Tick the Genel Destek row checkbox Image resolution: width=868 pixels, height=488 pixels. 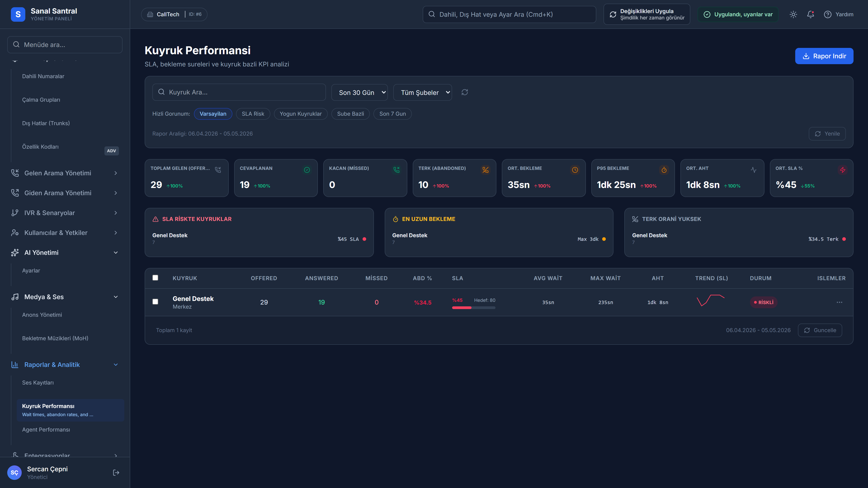point(155,301)
